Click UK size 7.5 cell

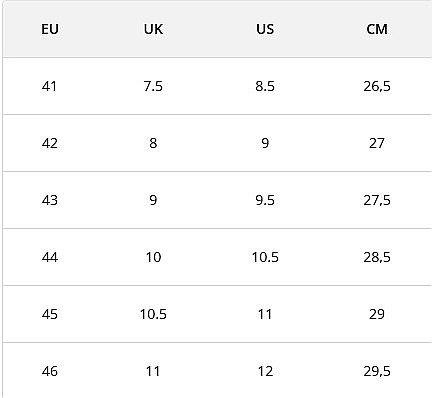tap(153, 86)
